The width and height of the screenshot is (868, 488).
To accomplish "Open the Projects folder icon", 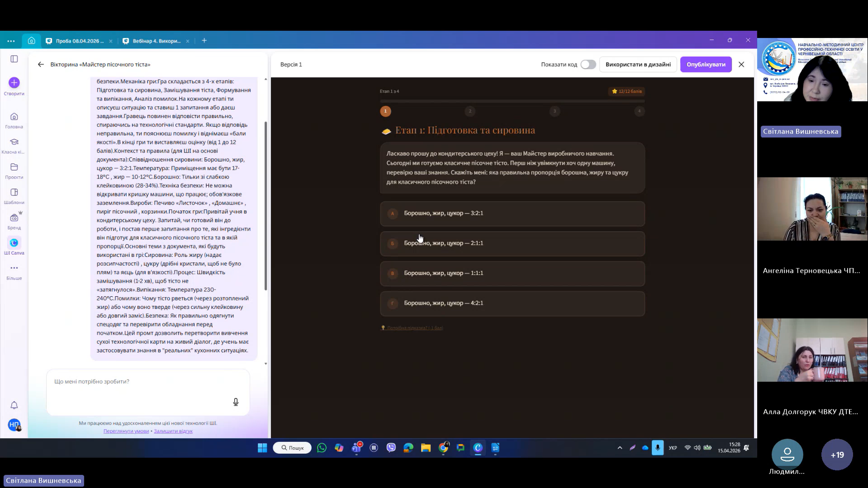I will click(x=14, y=167).
